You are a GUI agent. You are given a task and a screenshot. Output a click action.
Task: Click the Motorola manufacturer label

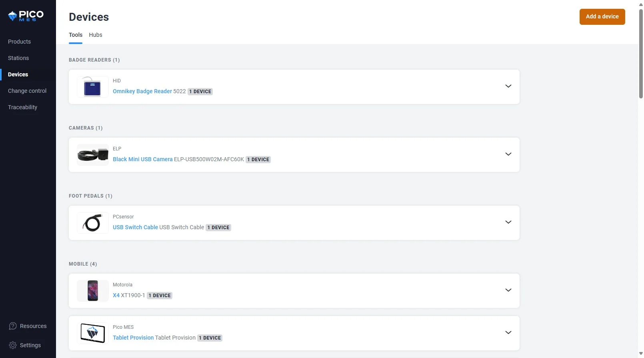(122, 285)
